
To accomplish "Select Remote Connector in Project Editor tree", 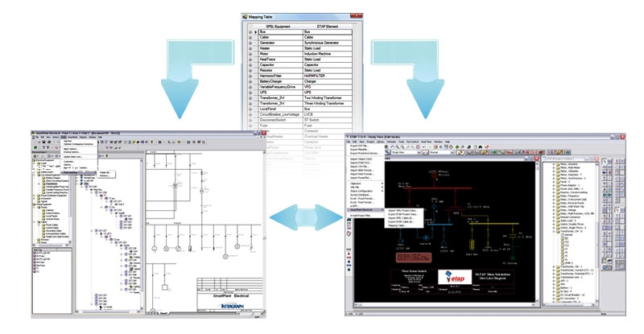I will [x=570, y=217].
